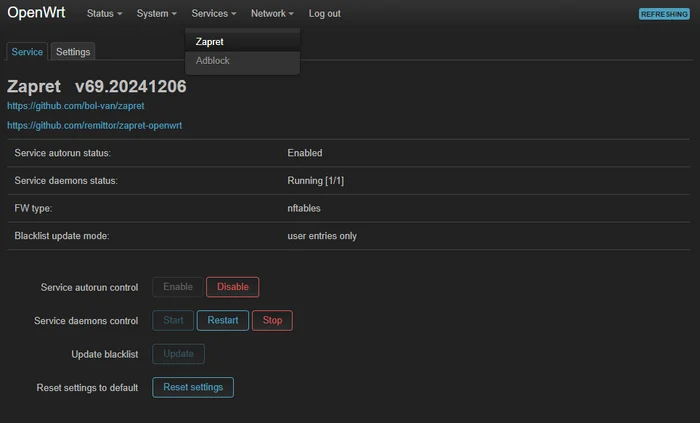Stop the service daemons
This screenshot has width=700, height=423.
[272, 320]
